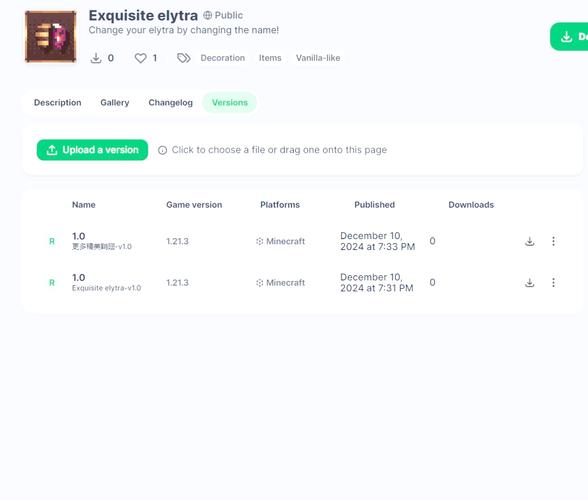The height and width of the screenshot is (500, 588).
Task: Download the 7:33 PM version file
Action: point(530,241)
